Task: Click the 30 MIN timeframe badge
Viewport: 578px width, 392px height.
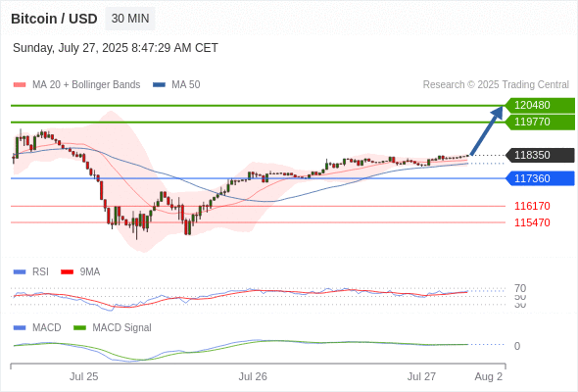Action: pyautogui.click(x=130, y=19)
